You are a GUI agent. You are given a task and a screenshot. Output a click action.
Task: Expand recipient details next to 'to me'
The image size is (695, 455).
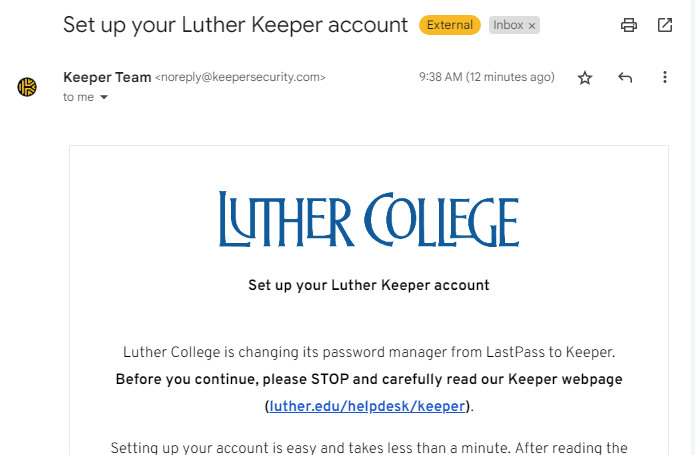click(104, 97)
